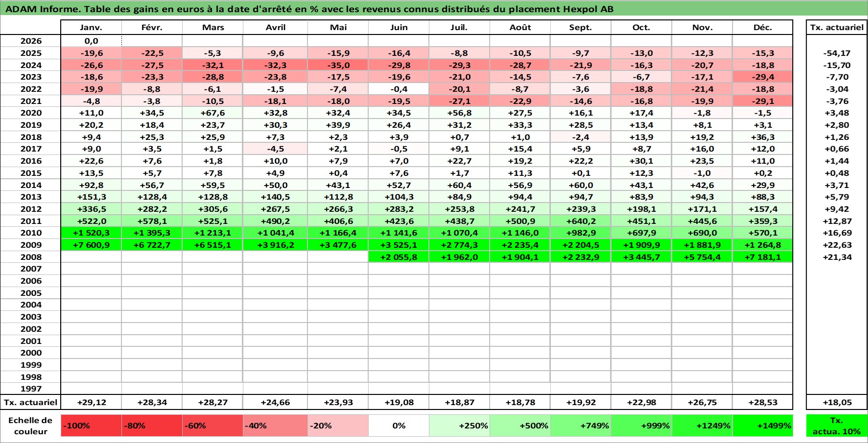Click the Echelle de couleur label
The height and width of the screenshot is (443, 868).
31,426
